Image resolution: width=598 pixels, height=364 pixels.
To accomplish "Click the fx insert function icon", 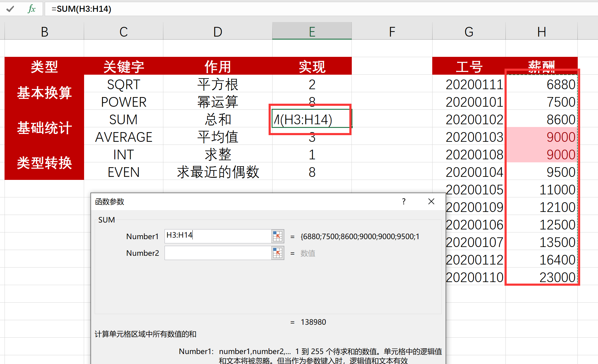I will (x=31, y=9).
